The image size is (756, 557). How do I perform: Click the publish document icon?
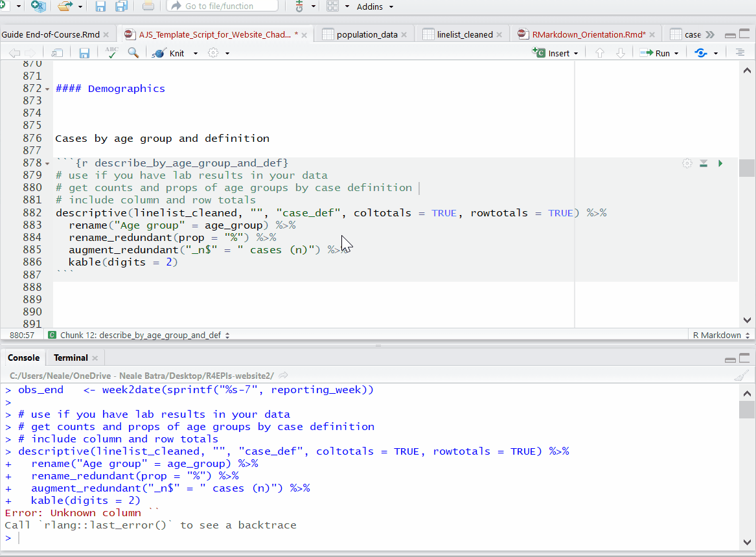click(x=701, y=53)
